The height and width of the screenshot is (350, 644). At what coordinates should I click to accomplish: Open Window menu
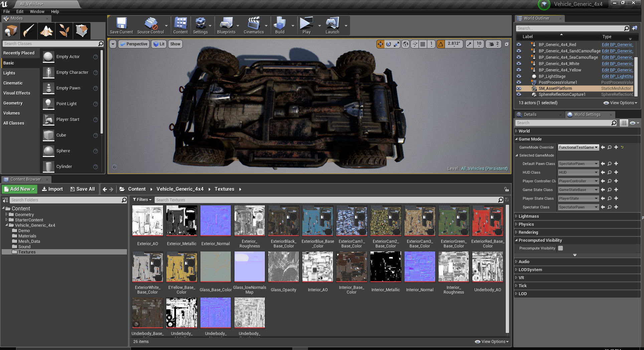point(37,11)
